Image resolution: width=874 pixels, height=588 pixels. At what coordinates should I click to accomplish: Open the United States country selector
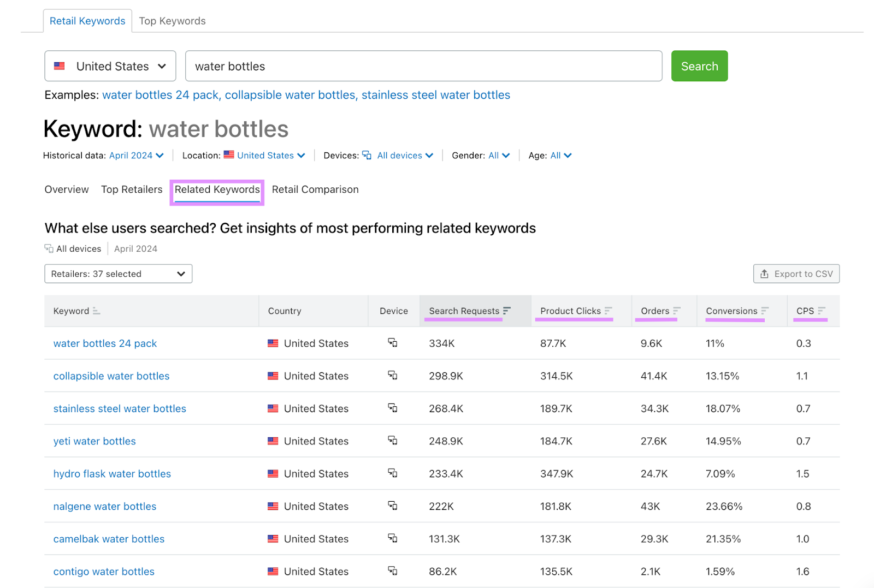110,66
